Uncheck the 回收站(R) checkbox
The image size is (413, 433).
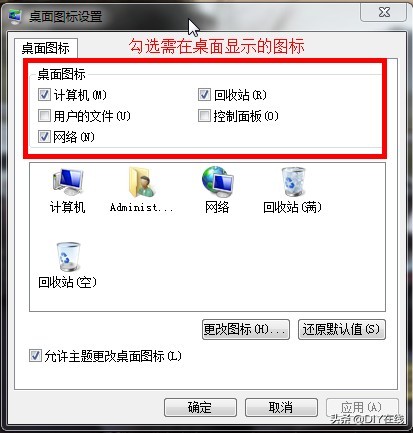[204, 95]
